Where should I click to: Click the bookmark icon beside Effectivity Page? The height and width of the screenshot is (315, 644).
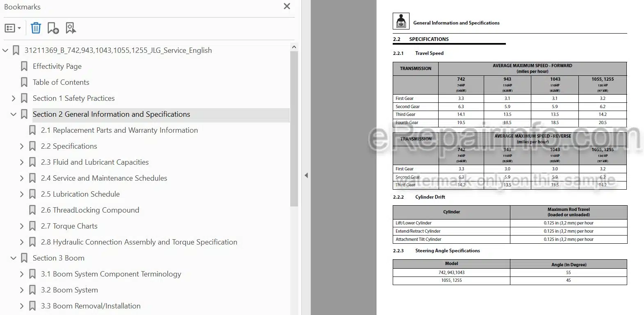24,66
